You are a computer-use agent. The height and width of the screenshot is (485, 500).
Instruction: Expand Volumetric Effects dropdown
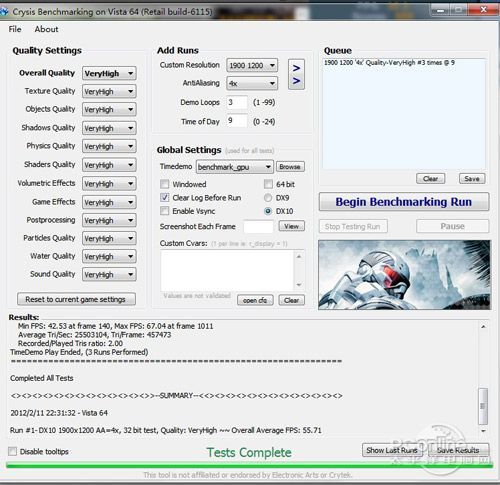pyautogui.click(x=109, y=183)
